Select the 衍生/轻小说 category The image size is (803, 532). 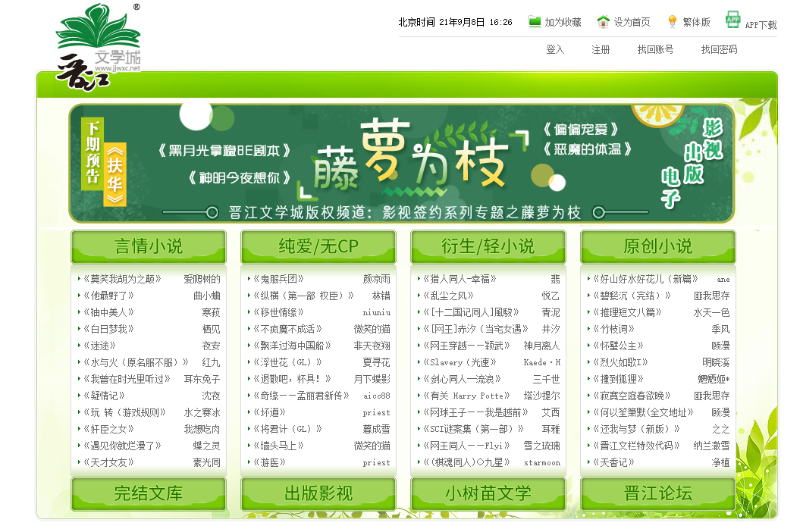[488, 246]
